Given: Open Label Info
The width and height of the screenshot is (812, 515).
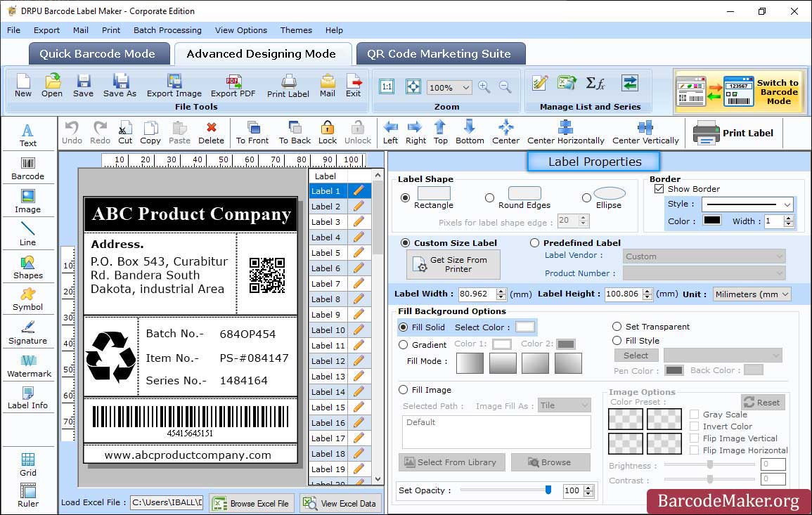Looking at the screenshot, I should click(28, 398).
